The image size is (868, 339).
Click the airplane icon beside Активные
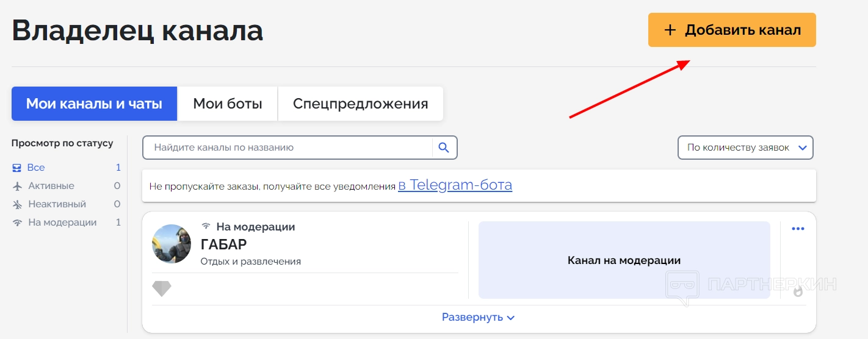(x=17, y=186)
